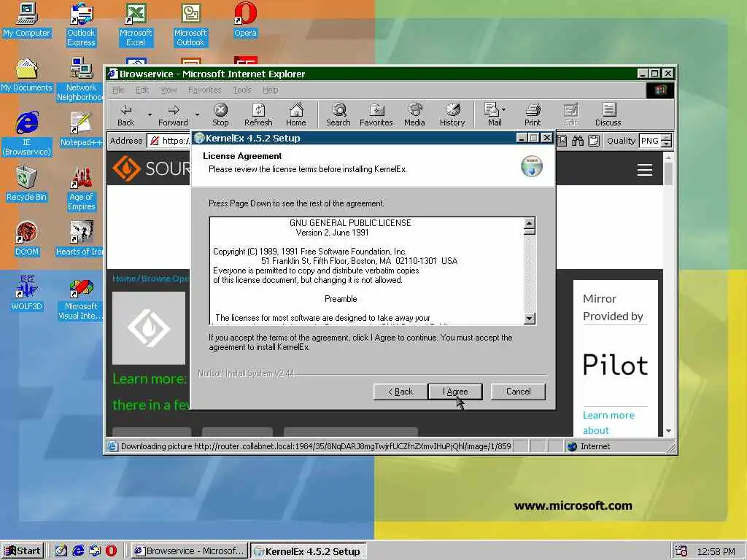Image resolution: width=747 pixels, height=560 pixels.
Task: Click the clipboard icon beside Quality
Action: 594,141
